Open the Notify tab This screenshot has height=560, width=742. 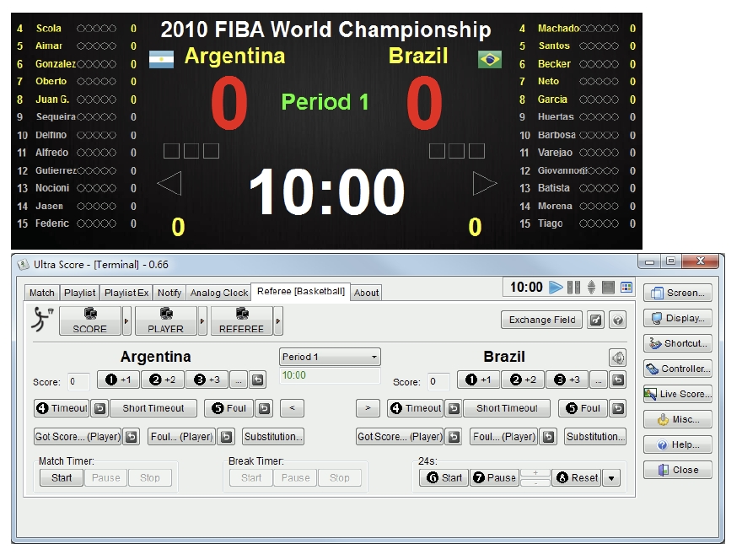(x=169, y=293)
